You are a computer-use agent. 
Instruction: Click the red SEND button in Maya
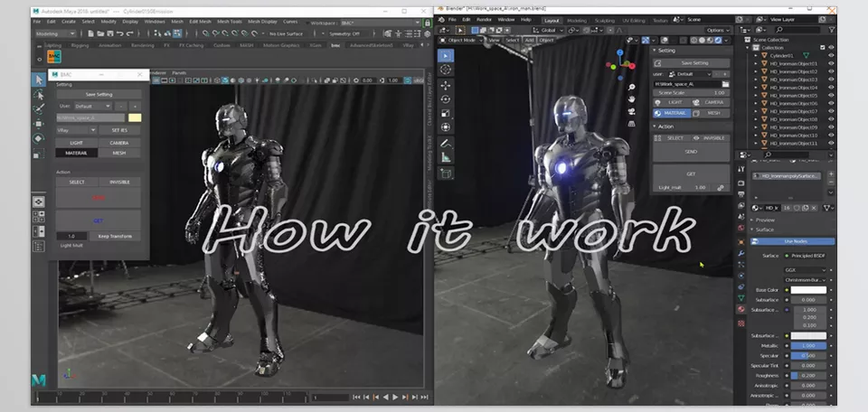click(99, 198)
